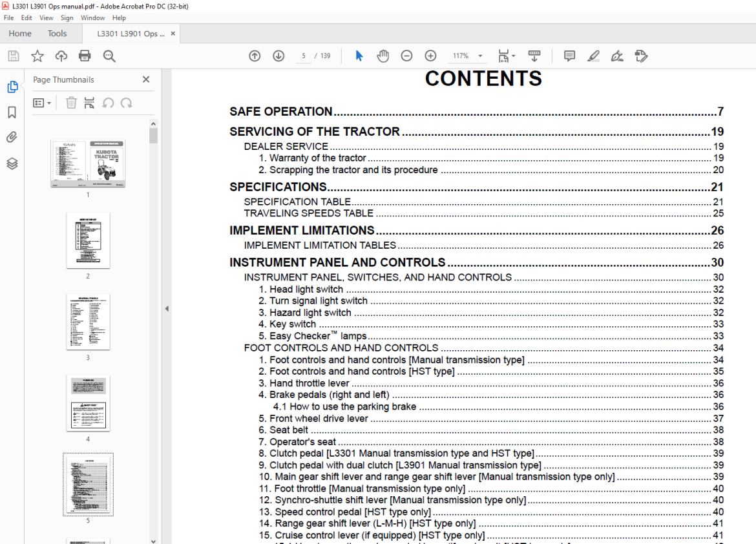Zoom in with plus icon
The image size is (756, 544).
coord(430,56)
